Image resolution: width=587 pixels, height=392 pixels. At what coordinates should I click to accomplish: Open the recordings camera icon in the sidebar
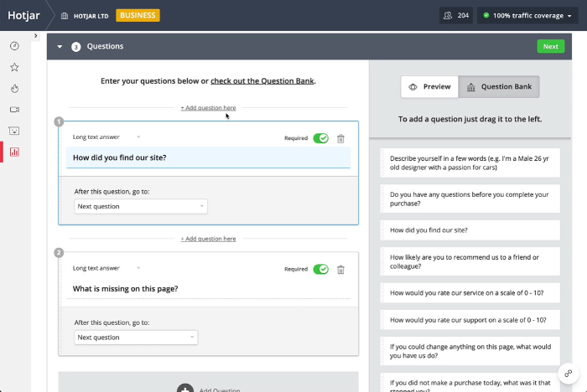pos(14,110)
